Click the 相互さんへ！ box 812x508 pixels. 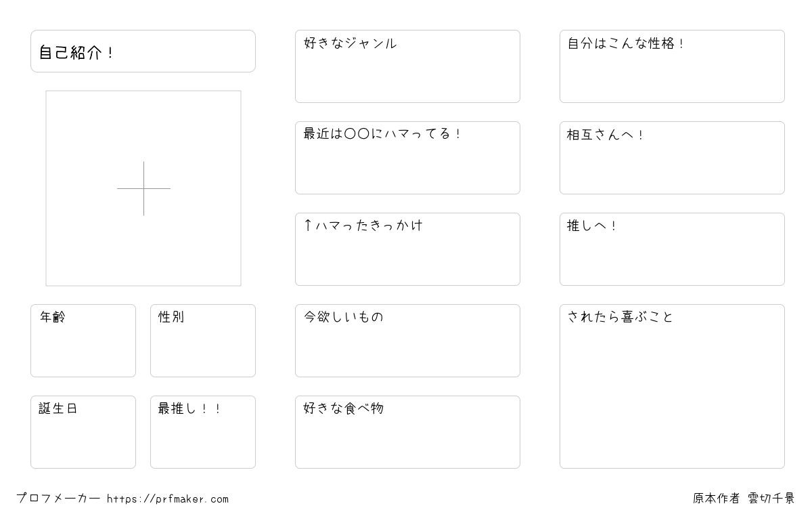[x=672, y=158]
